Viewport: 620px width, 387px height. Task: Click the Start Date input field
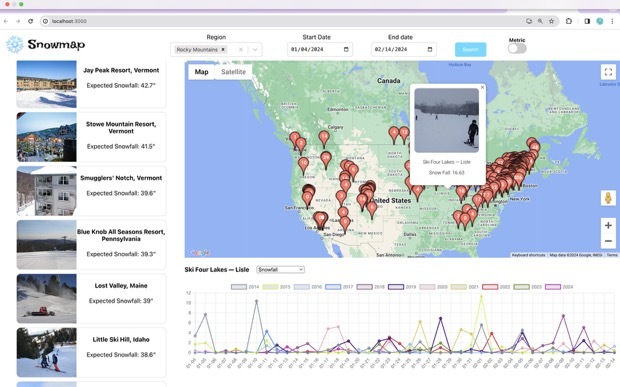(x=320, y=49)
